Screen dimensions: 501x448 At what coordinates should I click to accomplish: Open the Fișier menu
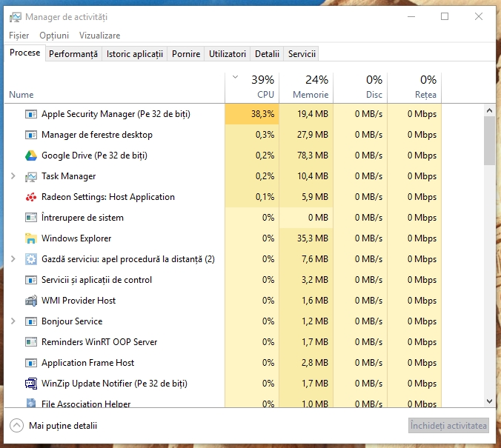[19, 36]
